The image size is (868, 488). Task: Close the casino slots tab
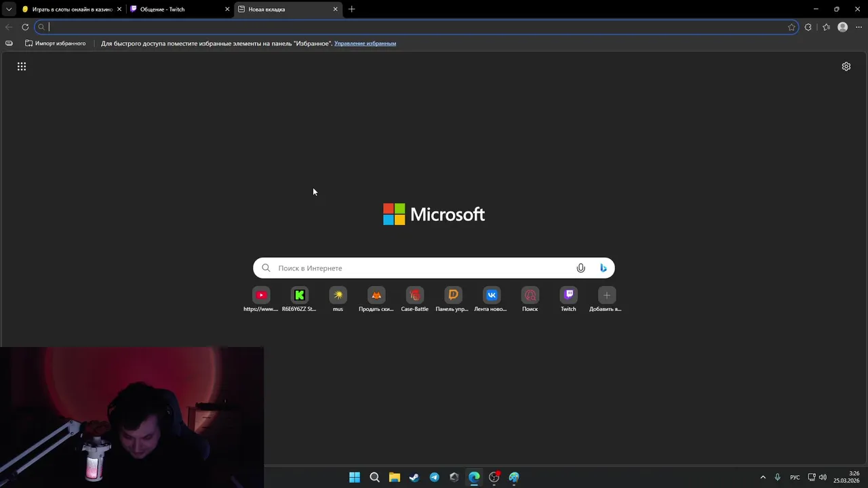119,9
